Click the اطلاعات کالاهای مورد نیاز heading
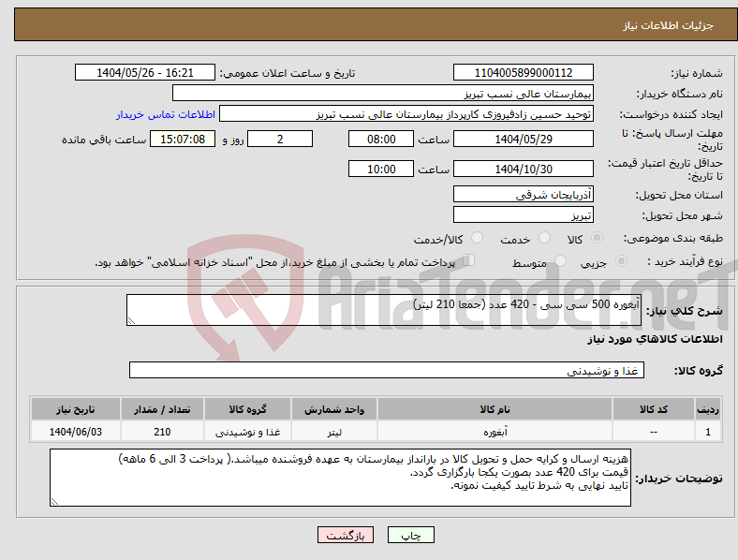738x560 pixels. (655, 339)
